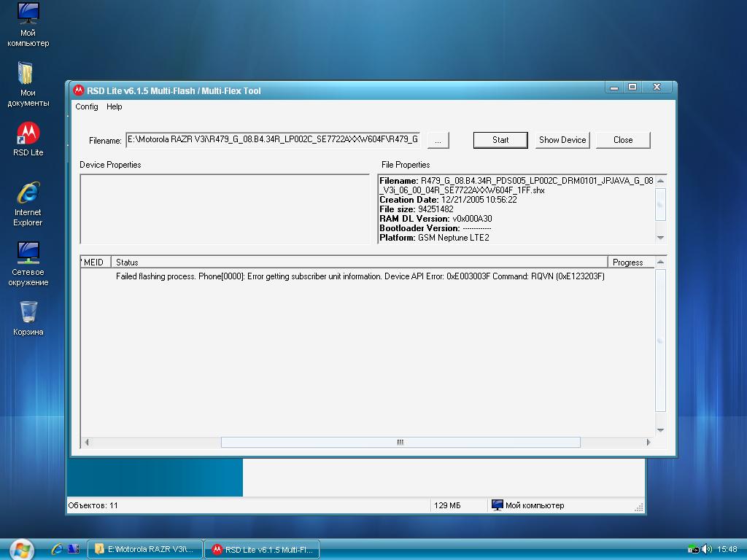
Task: Click the status list scroll down arrow
Action: coord(660,429)
